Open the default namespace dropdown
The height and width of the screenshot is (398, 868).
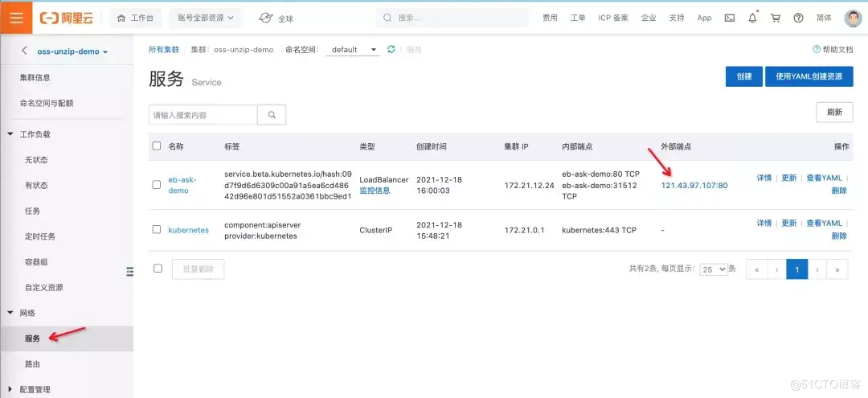point(353,49)
